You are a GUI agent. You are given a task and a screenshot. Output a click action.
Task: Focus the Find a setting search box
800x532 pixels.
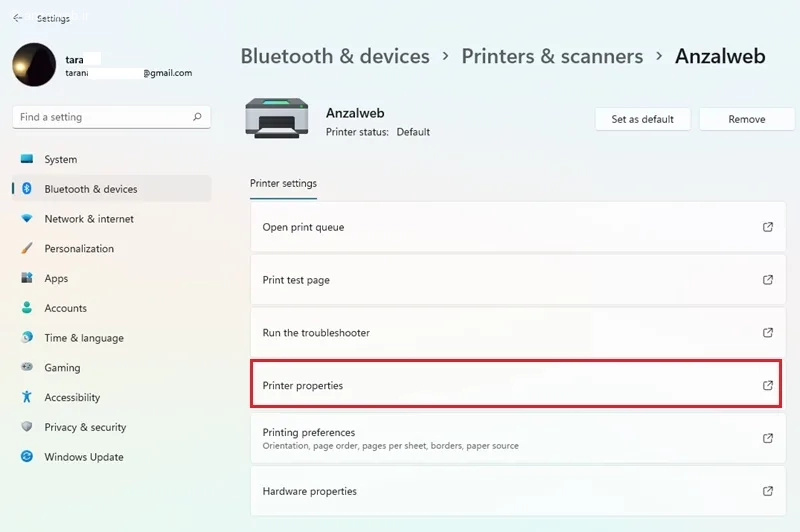(111, 117)
